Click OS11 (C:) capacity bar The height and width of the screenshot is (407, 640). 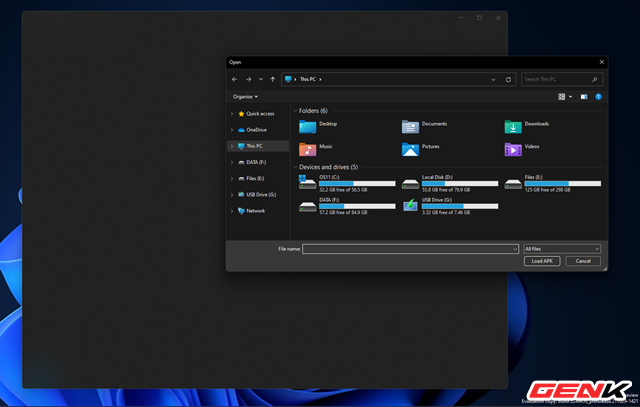(x=357, y=184)
